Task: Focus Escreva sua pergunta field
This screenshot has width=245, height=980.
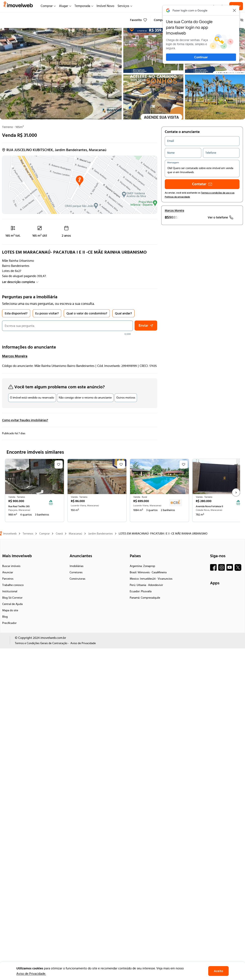Action: 67,326
